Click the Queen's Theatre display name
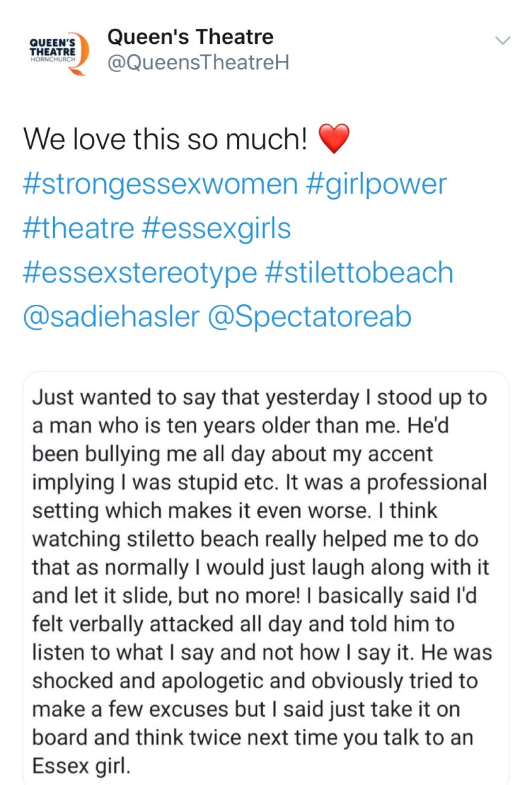This screenshot has height=785, width=532. click(190, 37)
